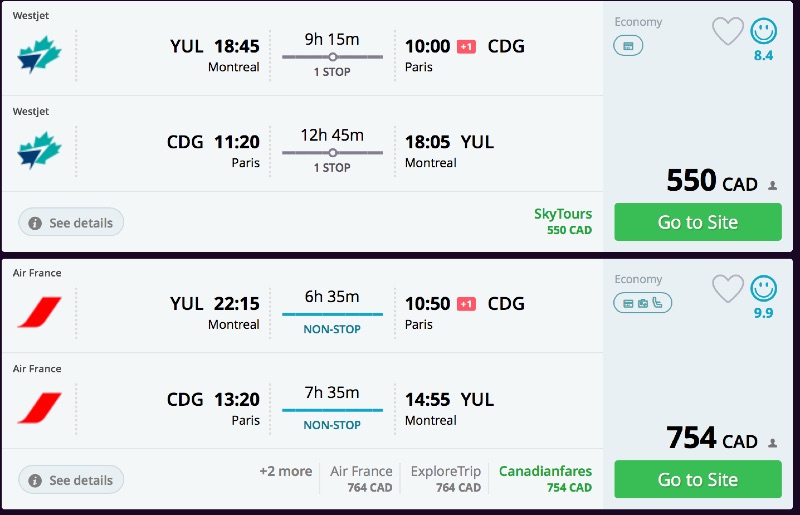The width and height of the screenshot is (800, 515).
Task: Go to Site for the 550 CAD fare
Action: tap(697, 222)
